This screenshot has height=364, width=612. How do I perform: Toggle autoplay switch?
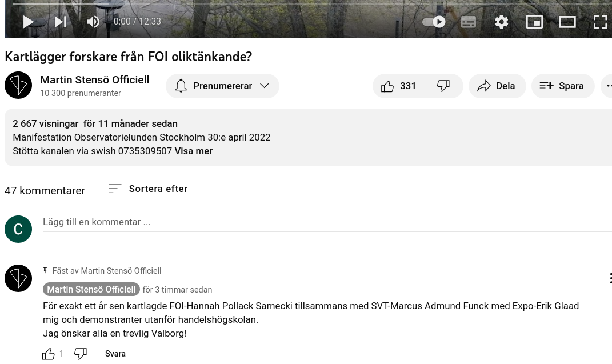pos(434,22)
